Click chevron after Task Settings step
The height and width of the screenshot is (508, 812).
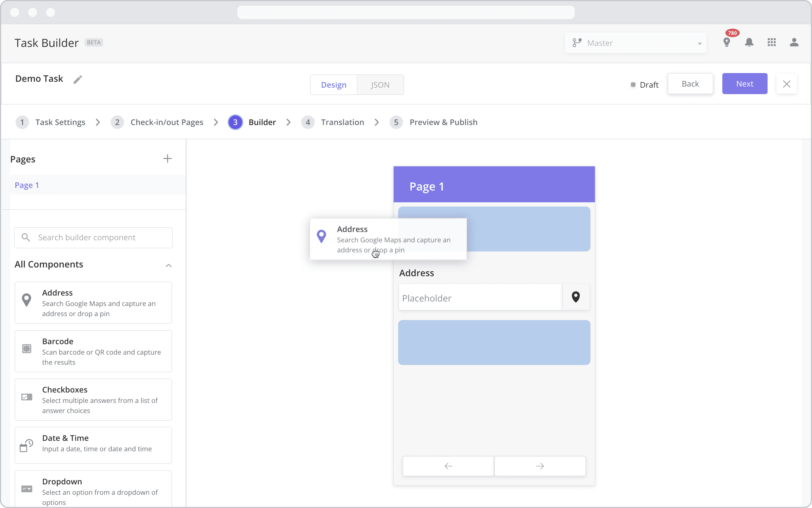point(98,122)
